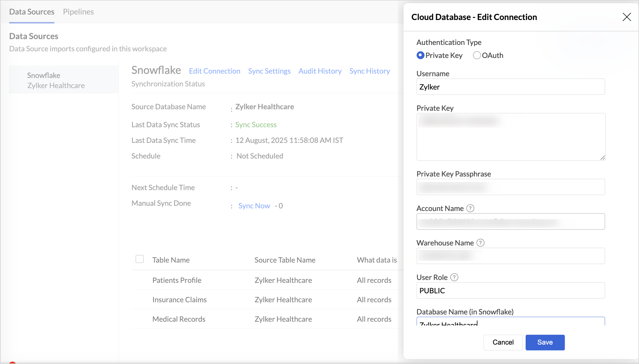
Task: Open User Role help icon
Action: coord(454,277)
